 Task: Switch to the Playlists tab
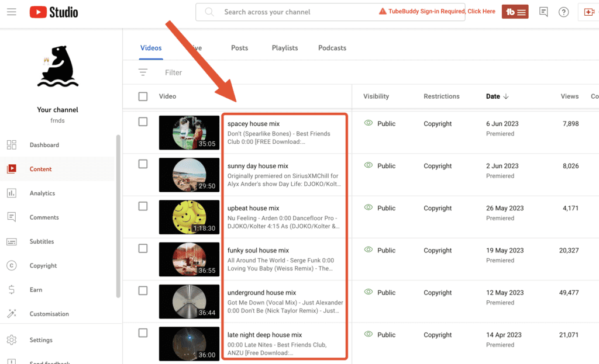[x=285, y=48]
